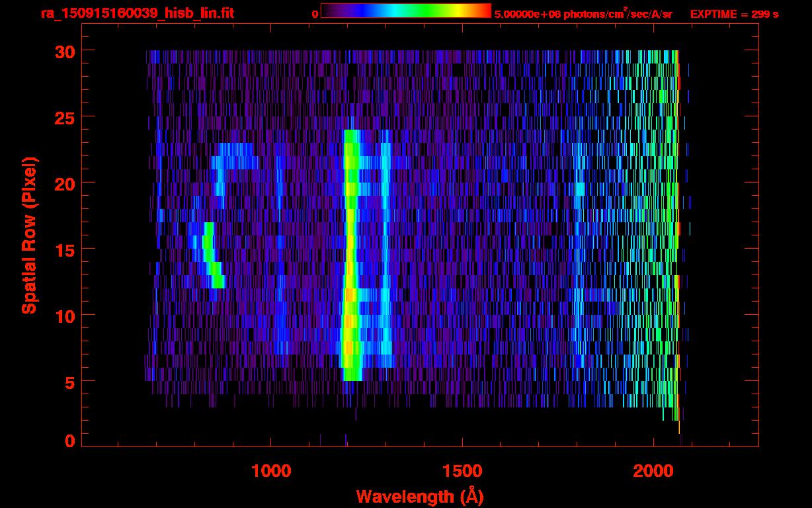Click the EXPTIME = 299 s text
The height and width of the screenshot is (508, 812).
coord(734,14)
